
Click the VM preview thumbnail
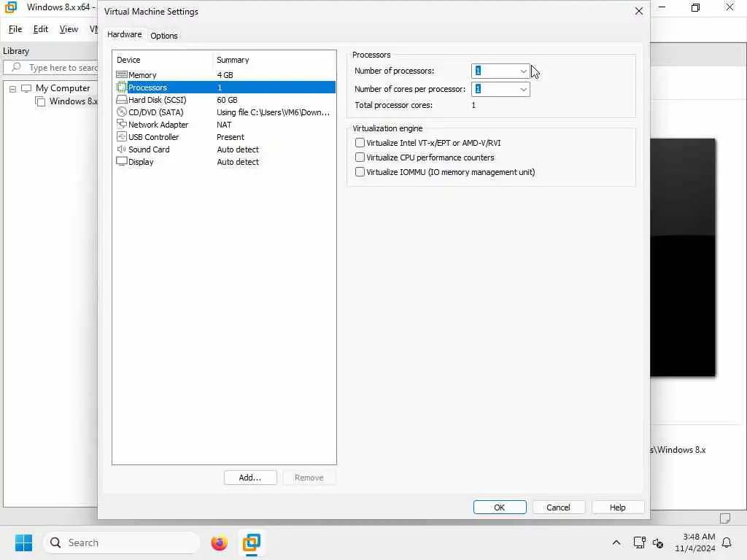[683, 257]
